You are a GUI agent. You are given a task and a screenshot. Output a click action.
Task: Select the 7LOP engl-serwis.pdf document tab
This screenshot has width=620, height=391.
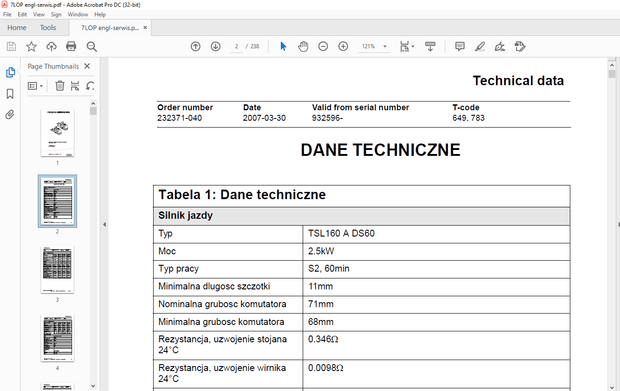[x=110, y=28]
